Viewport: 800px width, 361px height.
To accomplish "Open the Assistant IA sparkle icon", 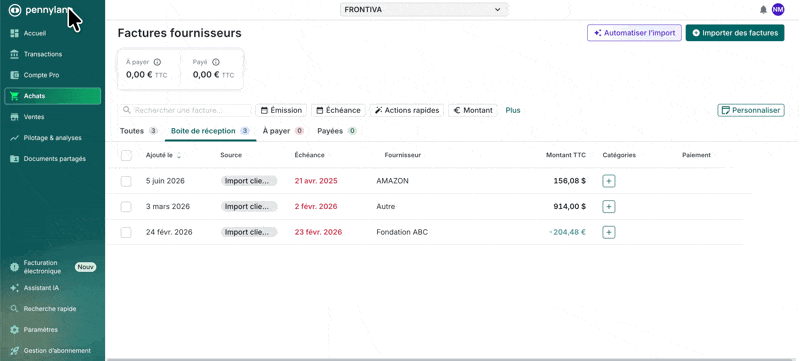I will 14,288.
